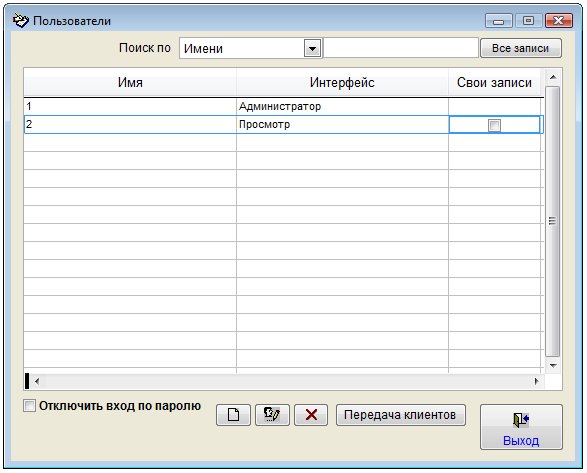Open the Поиск по Имени dropdown arrow
This screenshot has height=473, width=587.
[x=313, y=48]
